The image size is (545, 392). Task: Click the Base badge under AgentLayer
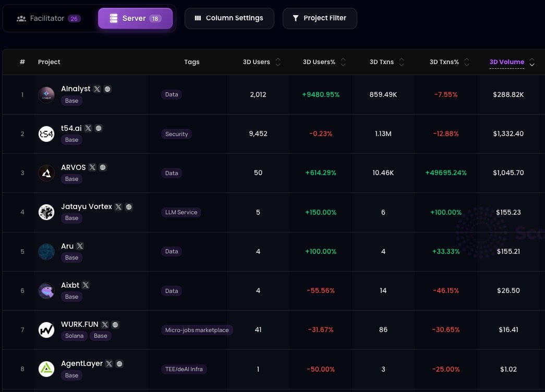[x=71, y=375]
